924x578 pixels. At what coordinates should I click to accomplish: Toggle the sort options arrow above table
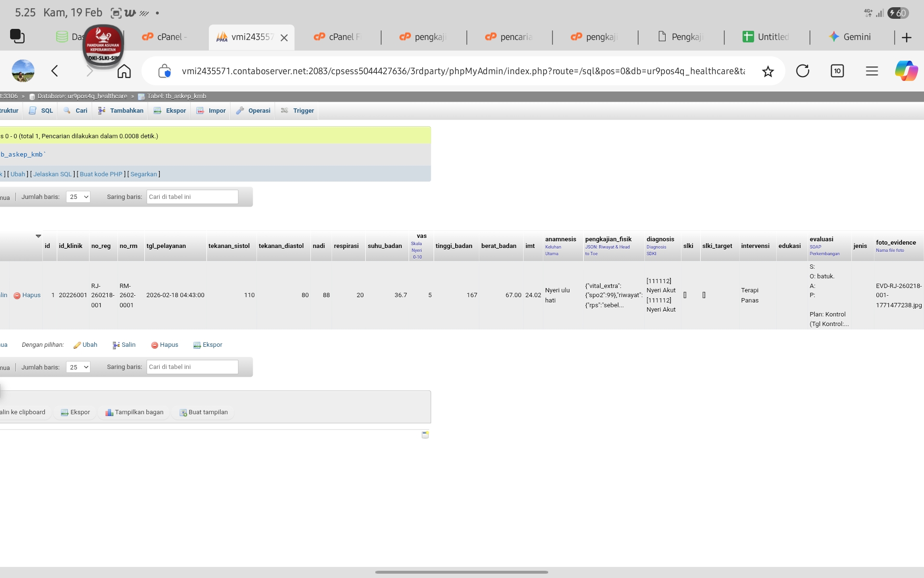[38, 236]
